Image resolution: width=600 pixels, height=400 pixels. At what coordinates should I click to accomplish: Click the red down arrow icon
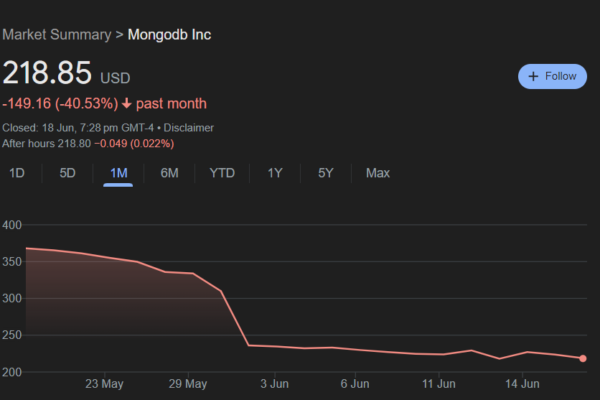click(127, 103)
